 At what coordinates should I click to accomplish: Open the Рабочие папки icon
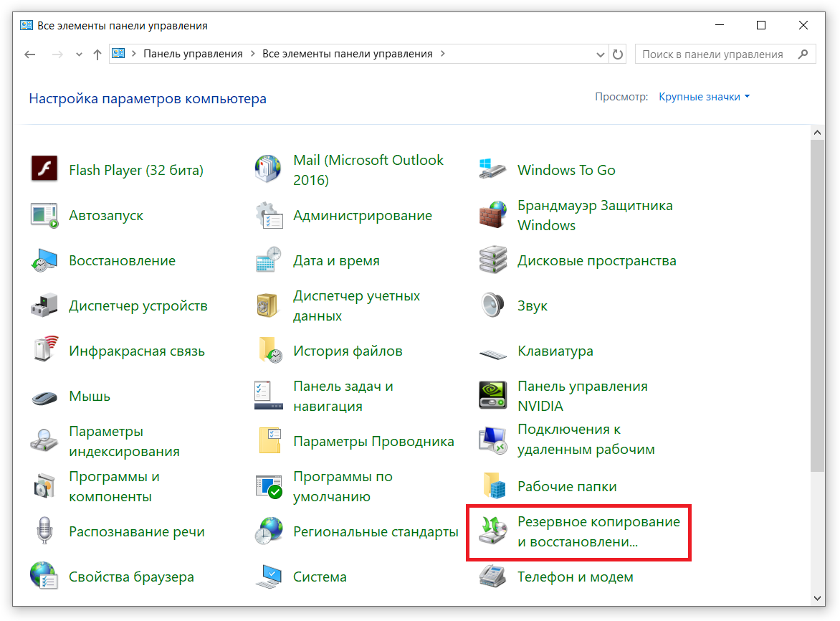[x=494, y=485]
